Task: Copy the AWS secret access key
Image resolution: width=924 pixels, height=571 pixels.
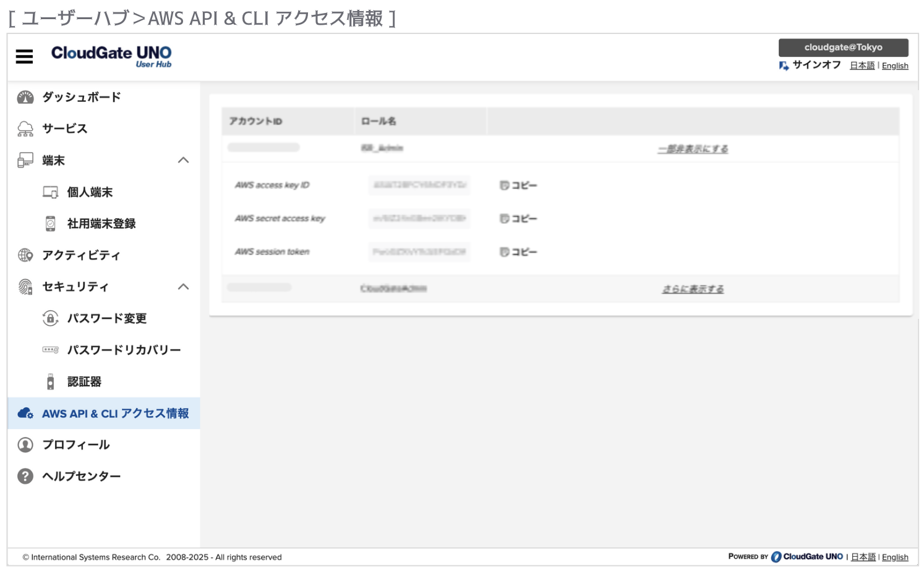Action: (x=518, y=219)
